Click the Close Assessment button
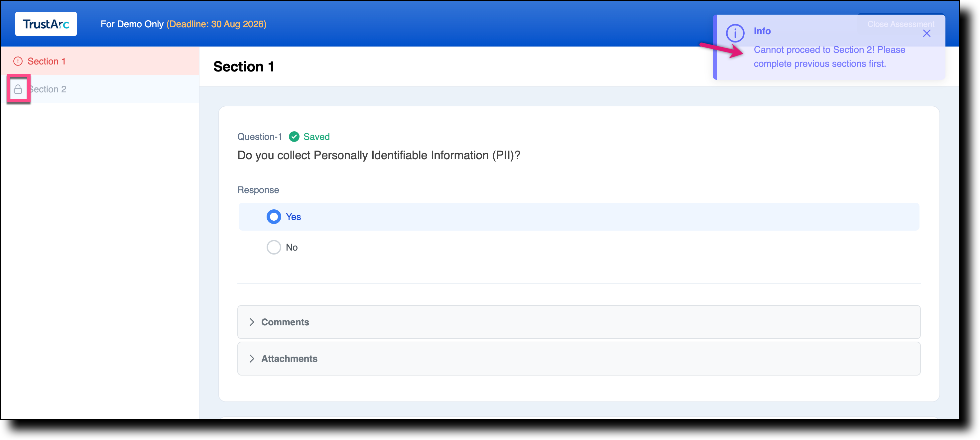Image resolution: width=980 pixels, height=440 pixels. tap(901, 24)
